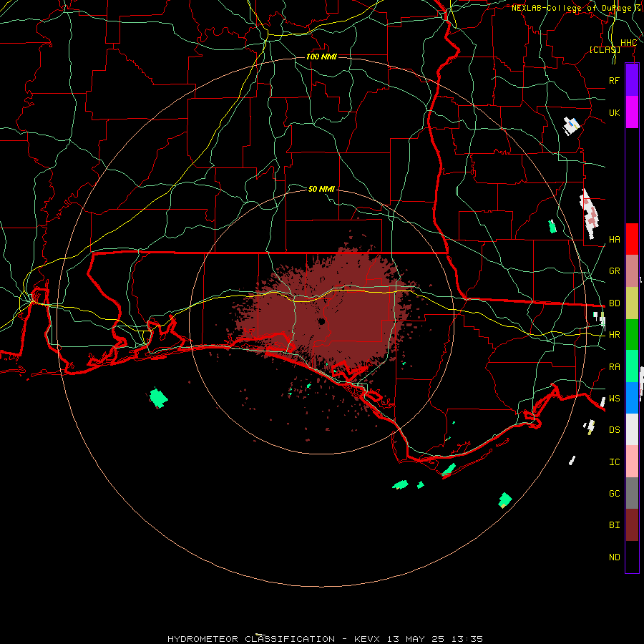Click the DS legend label
Screen dimensions: 644x644
point(614,430)
